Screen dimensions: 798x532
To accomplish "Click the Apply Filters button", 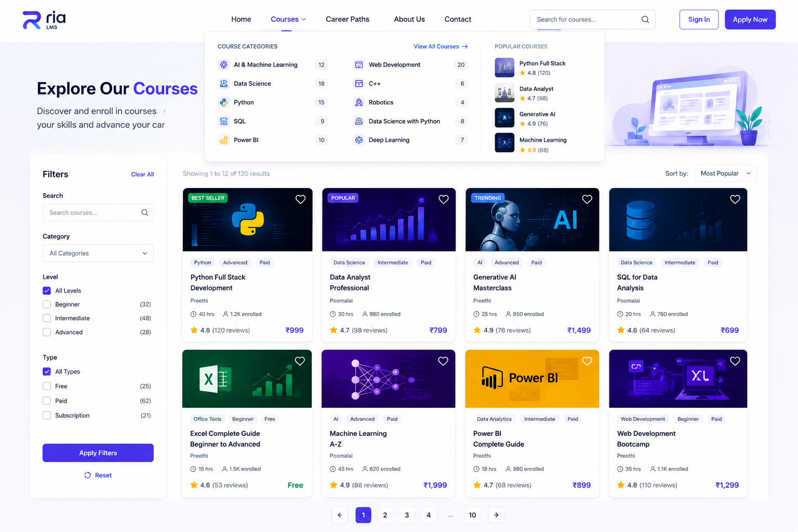I will [x=98, y=453].
